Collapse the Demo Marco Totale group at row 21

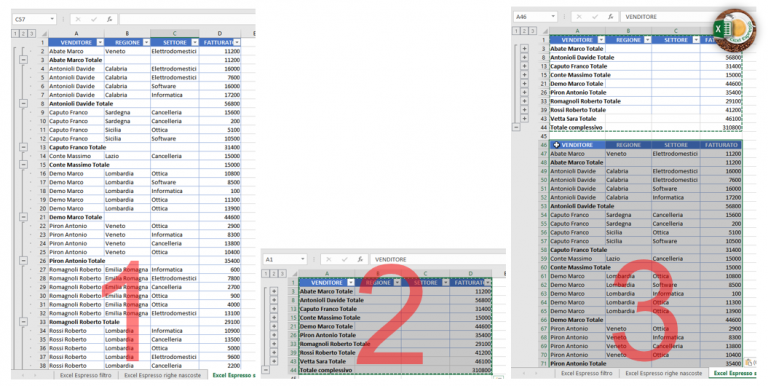coord(23,217)
